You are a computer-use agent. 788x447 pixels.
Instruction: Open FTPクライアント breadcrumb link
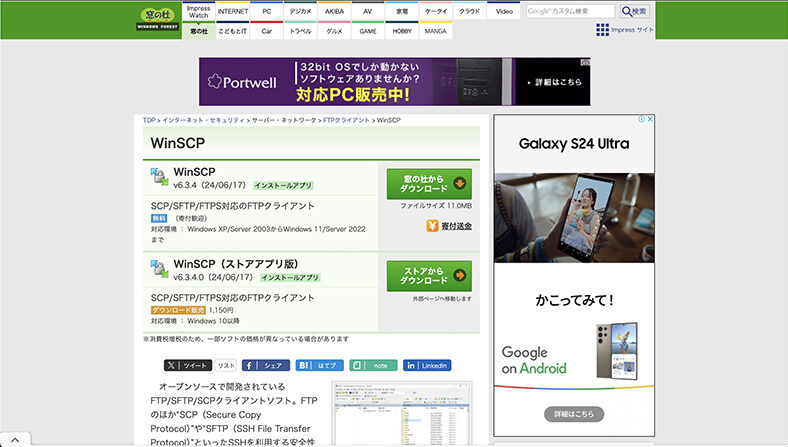pos(346,120)
